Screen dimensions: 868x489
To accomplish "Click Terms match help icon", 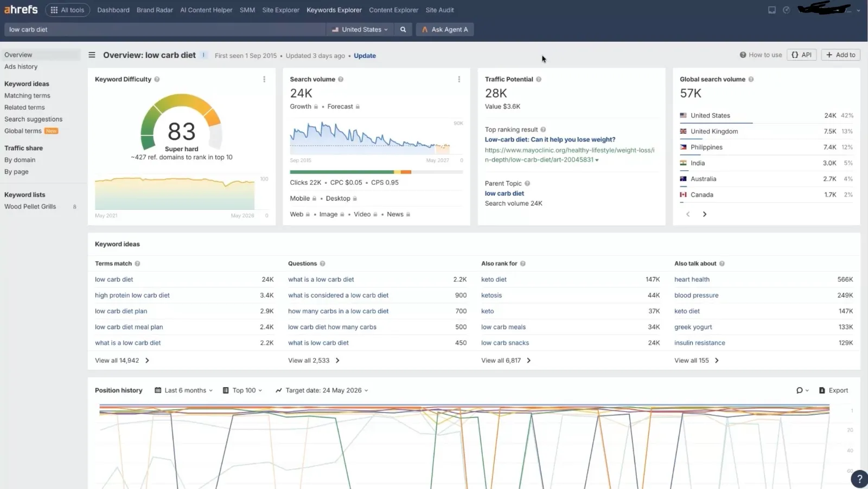I will (x=137, y=263).
